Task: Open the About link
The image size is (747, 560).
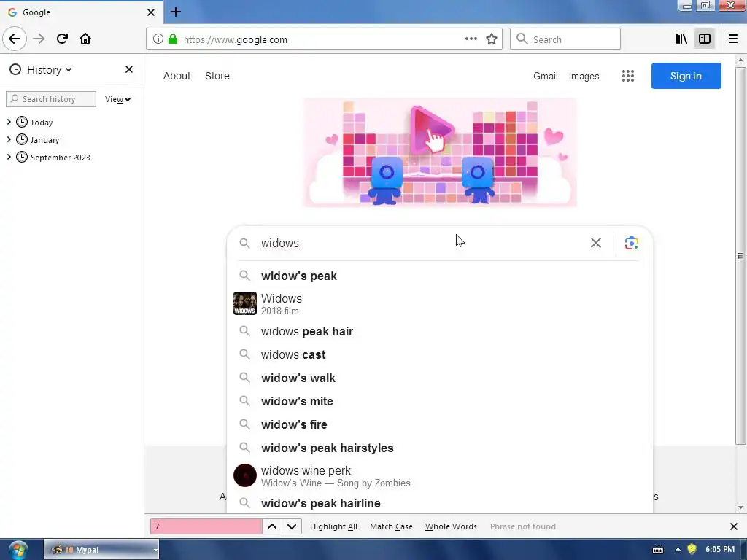Action: click(x=177, y=76)
